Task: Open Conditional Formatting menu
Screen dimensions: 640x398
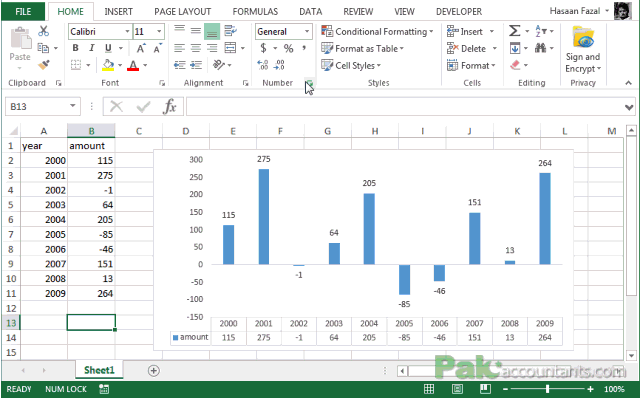Action: click(x=377, y=31)
